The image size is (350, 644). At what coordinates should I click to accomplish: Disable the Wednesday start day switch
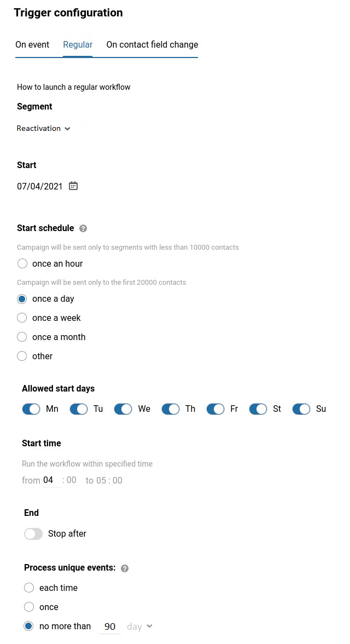pyautogui.click(x=123, y=409)
